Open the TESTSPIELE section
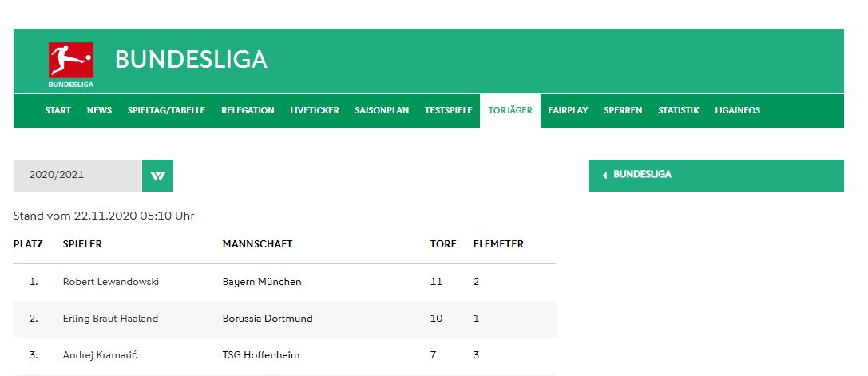This screenshot has height=376, width=868. [449, 110]
